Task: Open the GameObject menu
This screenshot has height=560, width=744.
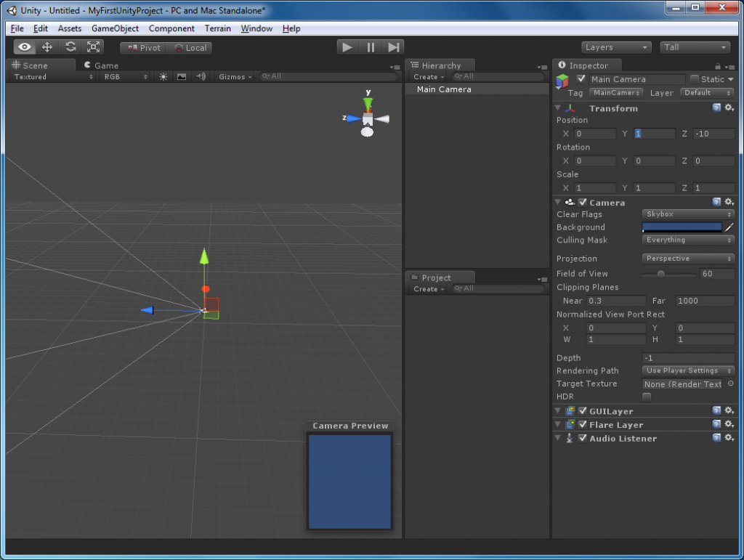Action: [115, 28]
